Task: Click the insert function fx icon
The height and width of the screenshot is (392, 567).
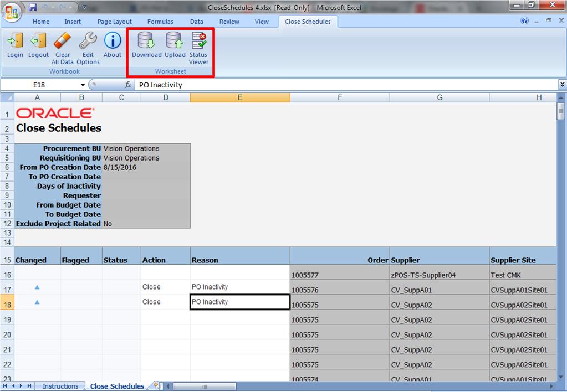Action: click(x=127, y=85)
